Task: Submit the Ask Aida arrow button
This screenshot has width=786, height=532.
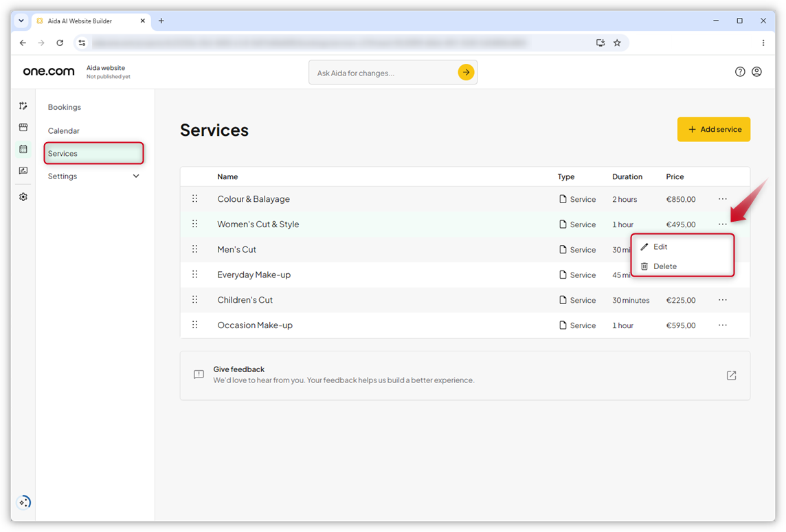Action: pos(466,72)
